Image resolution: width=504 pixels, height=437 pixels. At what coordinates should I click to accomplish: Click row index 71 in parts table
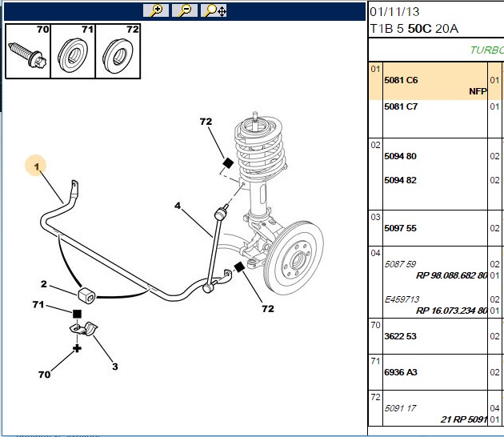[375, 361]
